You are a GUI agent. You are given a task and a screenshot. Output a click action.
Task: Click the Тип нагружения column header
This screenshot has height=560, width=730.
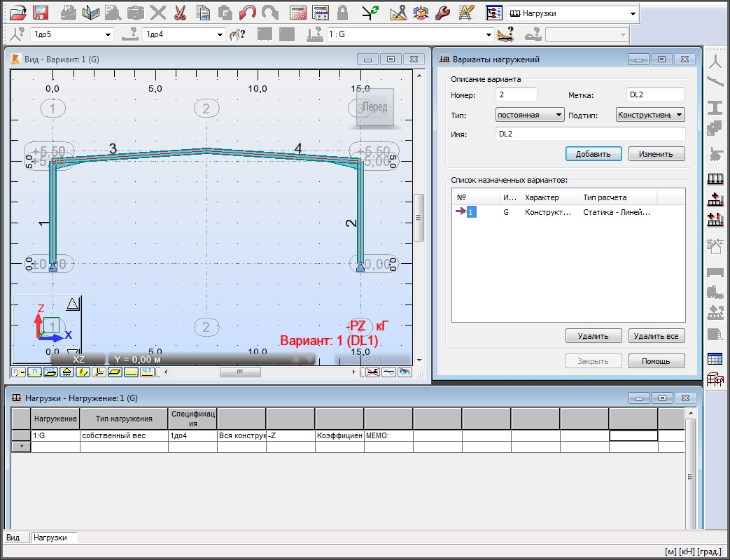click(124, 419)
